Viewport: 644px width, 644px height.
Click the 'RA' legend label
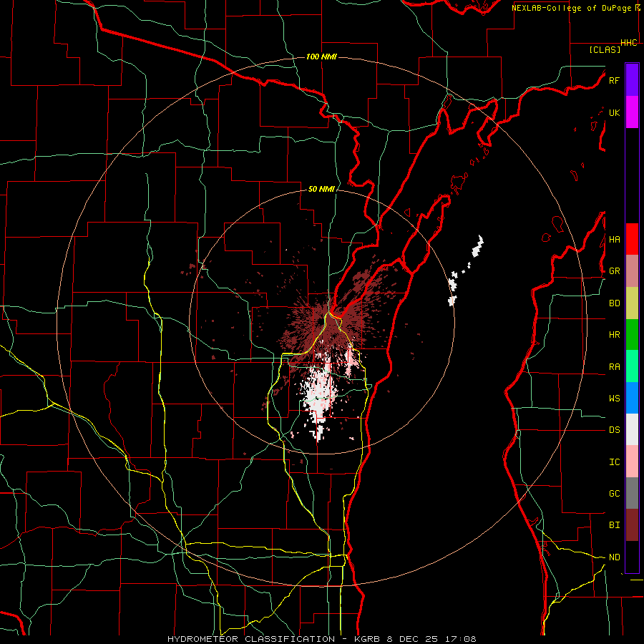click(614, 366)
